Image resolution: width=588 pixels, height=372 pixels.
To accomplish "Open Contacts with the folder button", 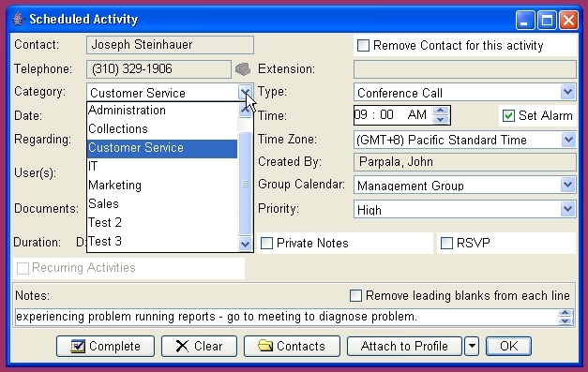I will click(x=293, y=346).
